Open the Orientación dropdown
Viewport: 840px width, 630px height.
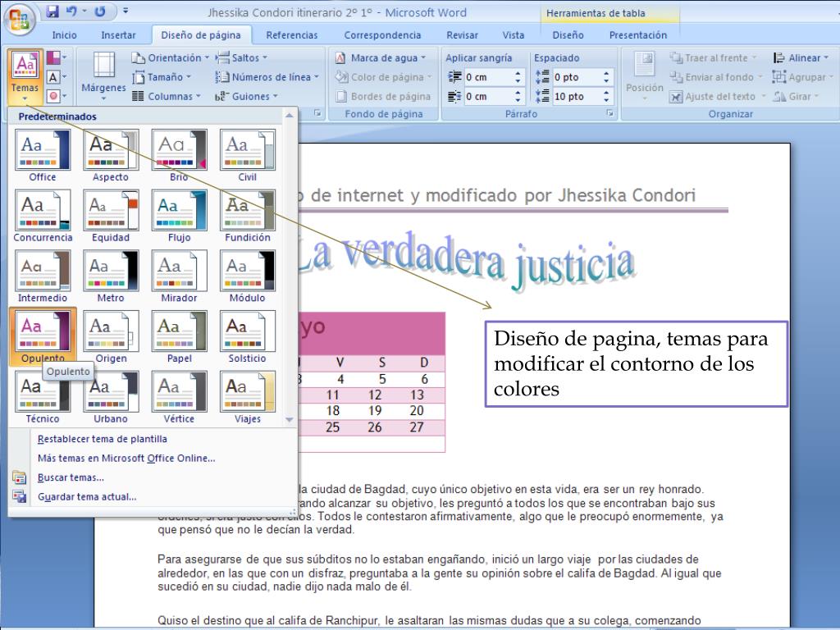pyautogui.click(x=171, y=58)
